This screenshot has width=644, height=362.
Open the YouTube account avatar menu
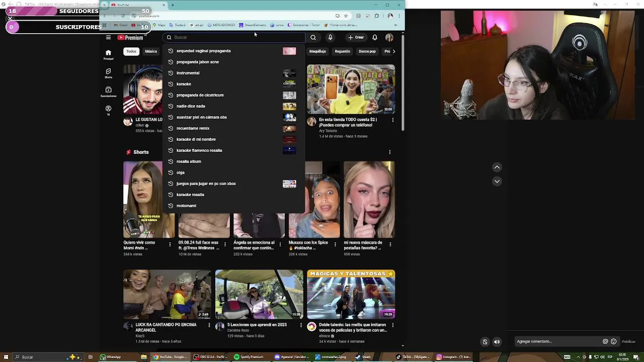tap(389, 37)
